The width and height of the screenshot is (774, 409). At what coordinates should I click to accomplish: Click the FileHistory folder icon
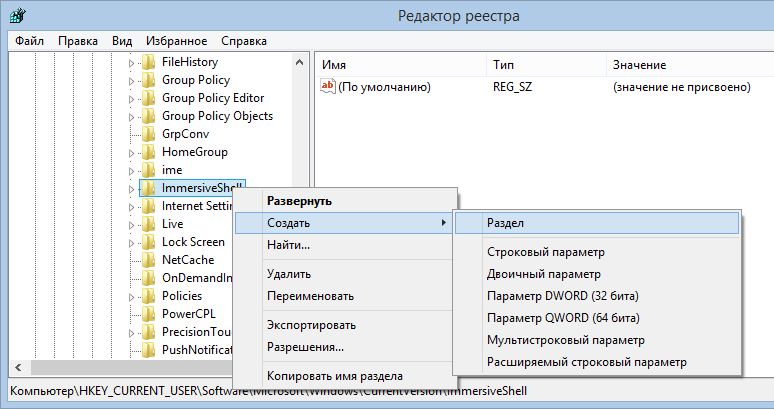pos(149,62)
